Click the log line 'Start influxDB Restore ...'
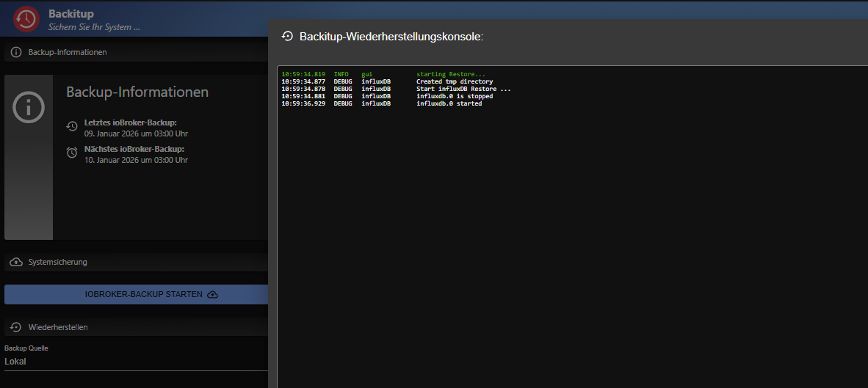The height and width of the screenshot is (388, 868). (463, 89)
